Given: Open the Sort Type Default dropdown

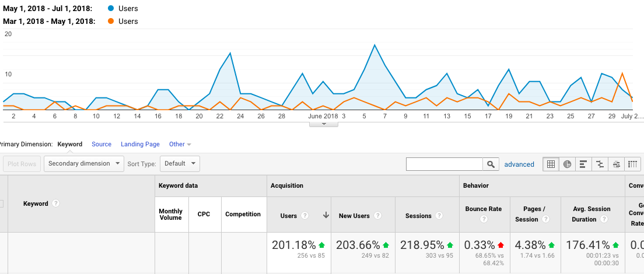Looking at the screenshot, I should pos(180,163).
